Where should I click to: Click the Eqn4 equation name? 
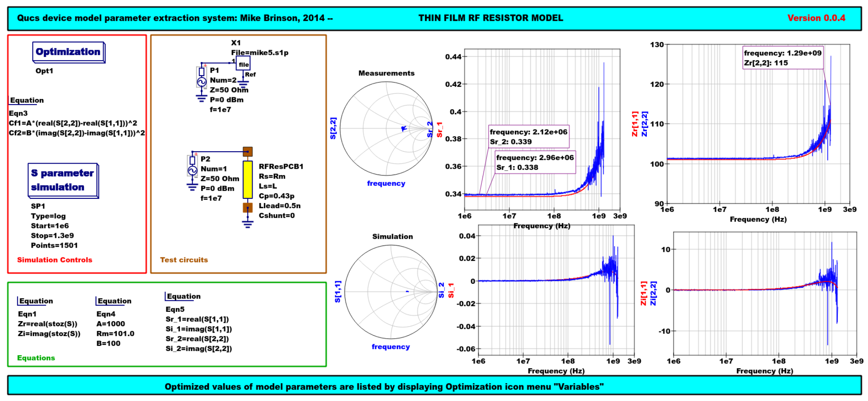pyautogui.click(x=106, y=314)
